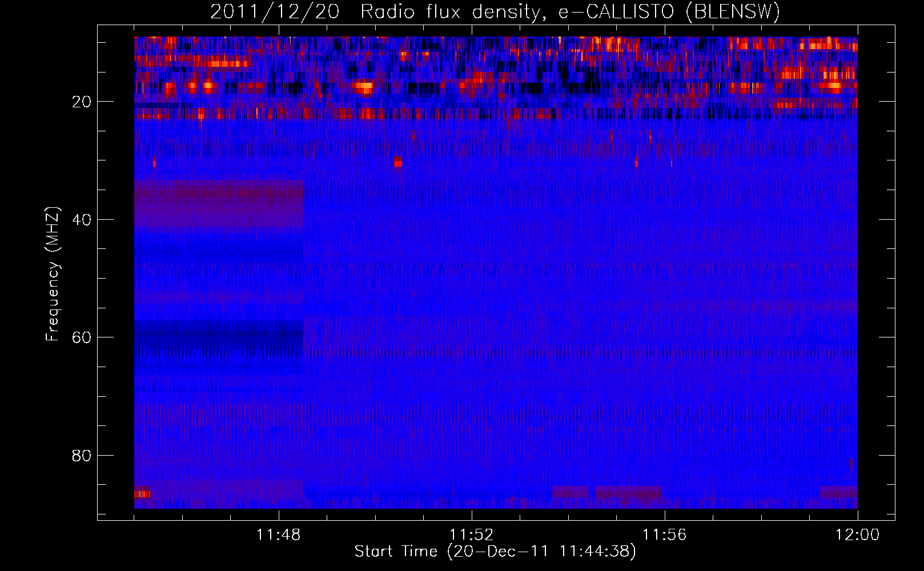Image resolution: width=924 pixels, height=571 pixels.
Task: Click the 'Start Time (20-Dec-11 11:44:38)' label
Action: [495, 552]
